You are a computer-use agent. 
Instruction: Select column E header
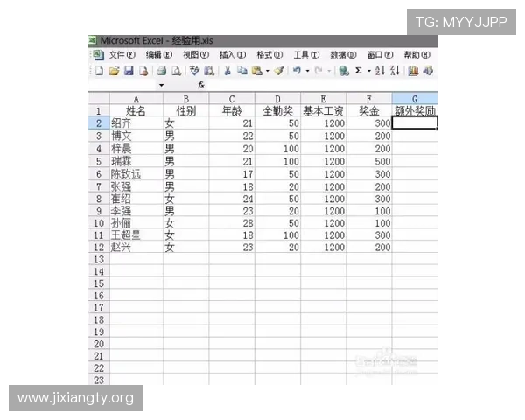[x=323, y=99]
